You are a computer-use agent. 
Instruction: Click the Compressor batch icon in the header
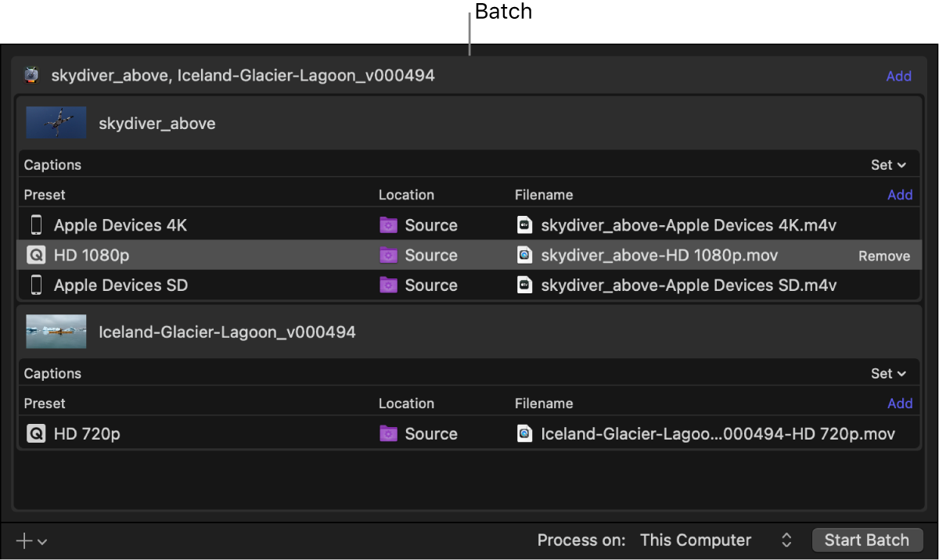click(31, 76)
